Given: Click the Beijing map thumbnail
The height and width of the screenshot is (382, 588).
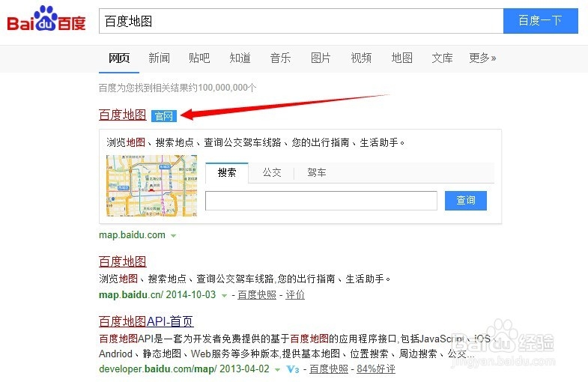Looking at the screenshot, I should pos(151,186).
